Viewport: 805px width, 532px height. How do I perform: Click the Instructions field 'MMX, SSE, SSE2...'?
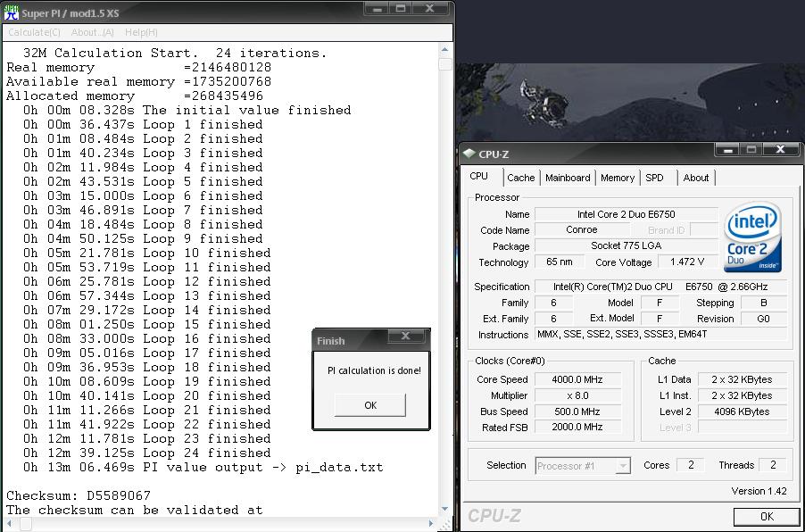click(x=660, y=335)
